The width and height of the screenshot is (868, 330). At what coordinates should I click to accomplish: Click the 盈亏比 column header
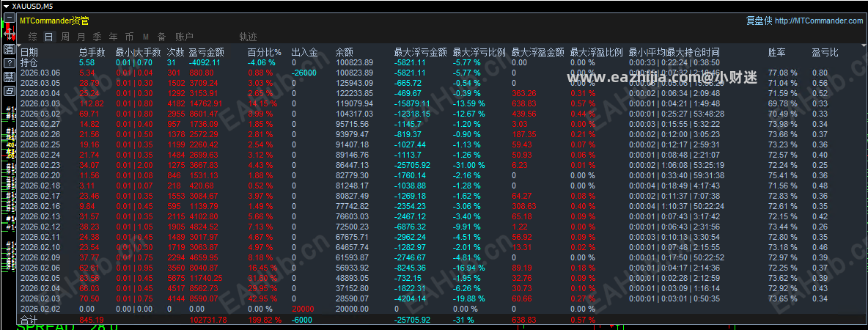pyautogui.click(x=825, y=53)
